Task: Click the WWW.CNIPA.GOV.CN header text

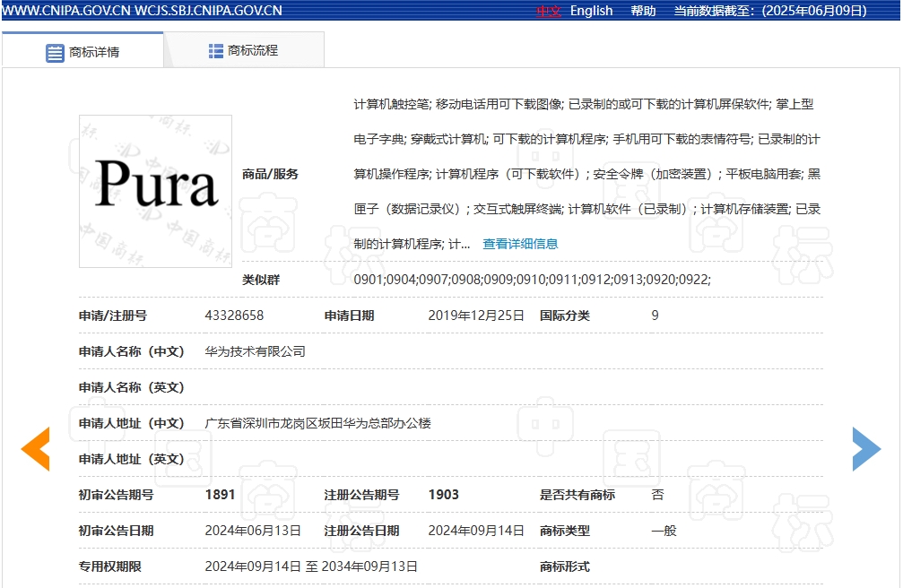Action: point(66,11)
